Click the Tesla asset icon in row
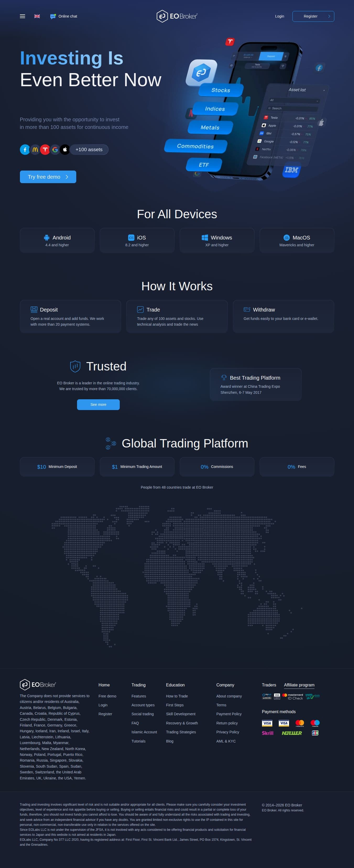354x868 pixels. (x=45, y=150)
